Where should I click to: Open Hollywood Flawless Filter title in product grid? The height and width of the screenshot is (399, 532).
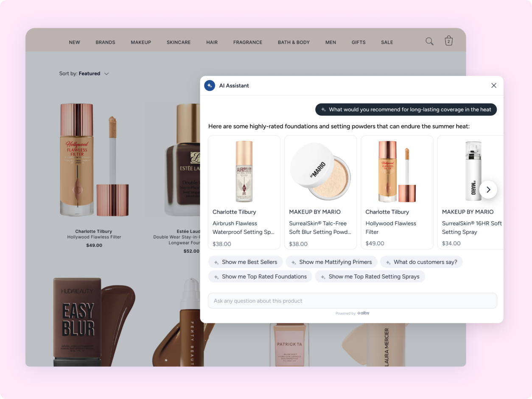coord(94,237)
